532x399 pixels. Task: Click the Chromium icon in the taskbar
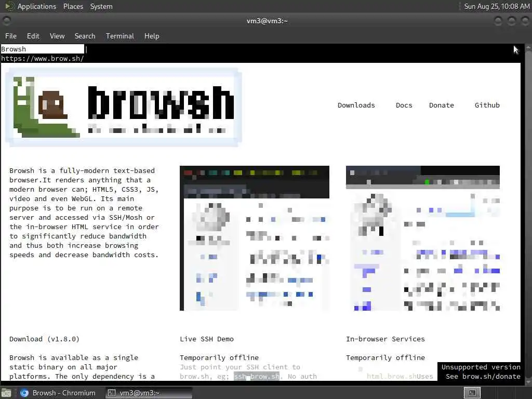pos(24,393)
